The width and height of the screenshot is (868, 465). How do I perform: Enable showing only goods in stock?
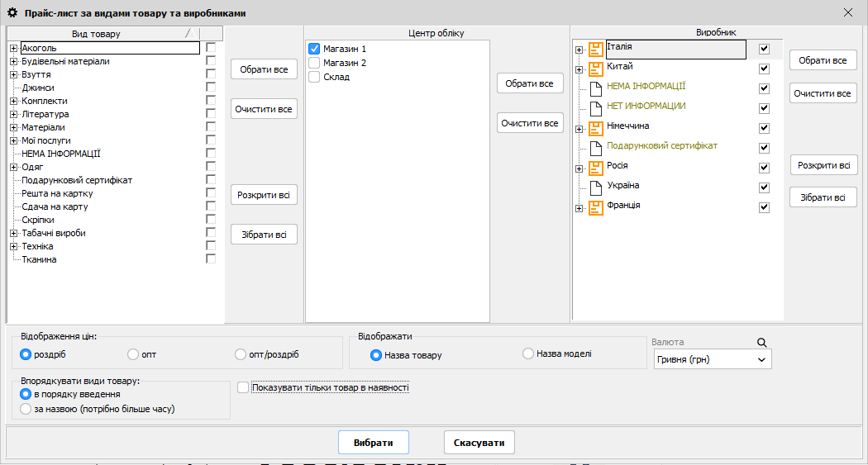click(242, 387)
